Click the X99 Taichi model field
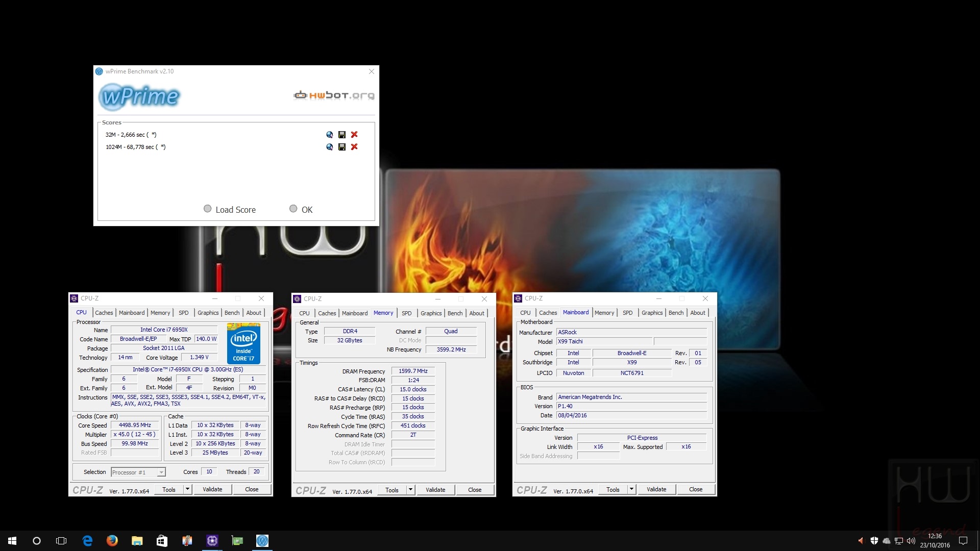This screenshot has width=980, height=551. coord(604,341)
